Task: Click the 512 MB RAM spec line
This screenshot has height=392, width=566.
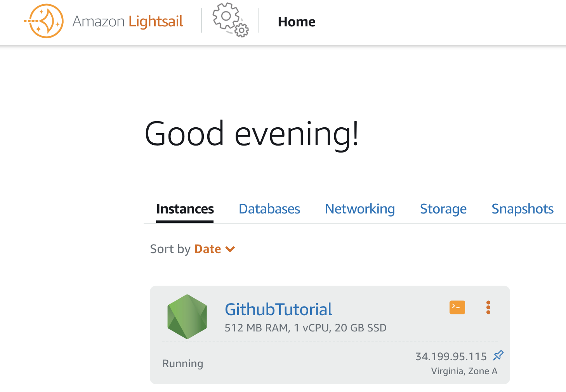Action: click(305, 328)
